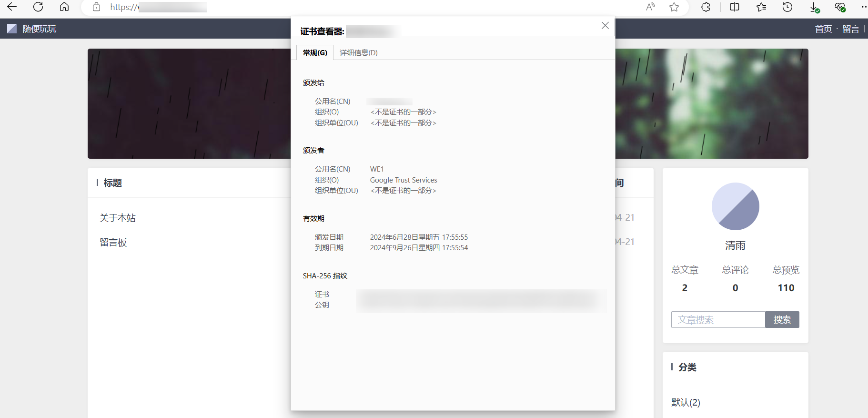Screen dimensions: 868x418
Task: Open the 留言板 article link
Action: 113,242
